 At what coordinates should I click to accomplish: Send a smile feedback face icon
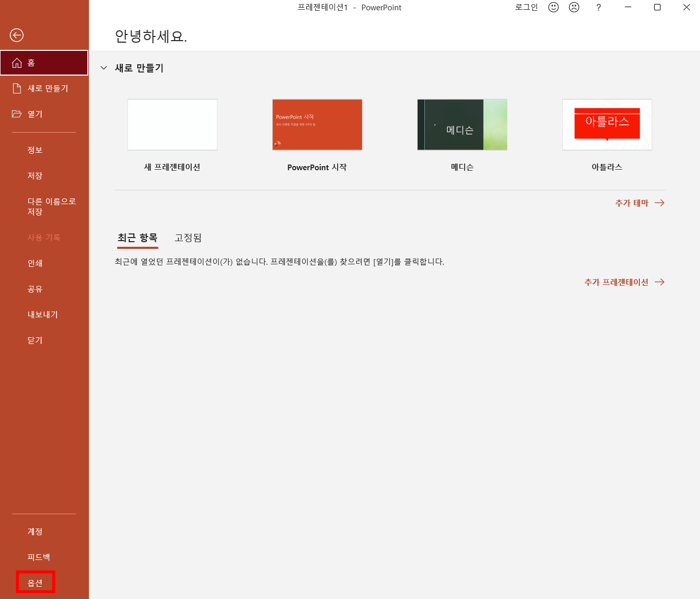click(x=554, y=7)
